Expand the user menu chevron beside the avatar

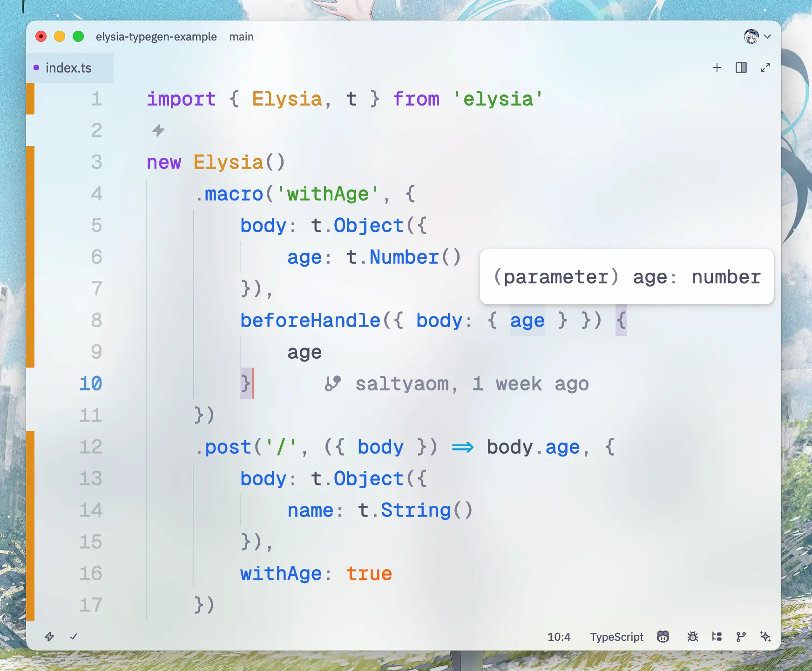767,36
